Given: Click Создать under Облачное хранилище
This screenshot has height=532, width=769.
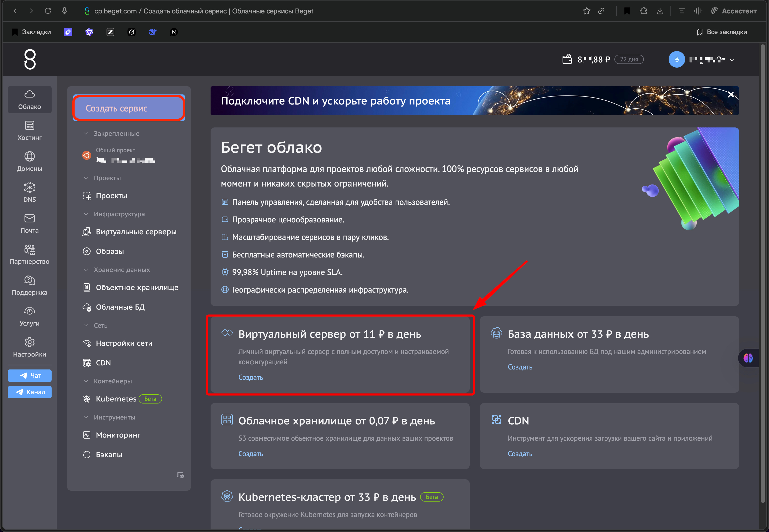Looking at the screenshot, I should pos(251,454).
